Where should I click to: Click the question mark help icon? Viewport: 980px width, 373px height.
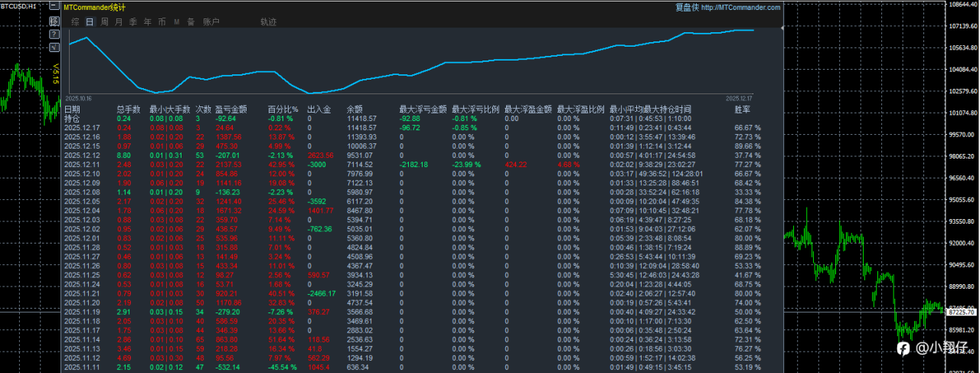coord(54,34)
